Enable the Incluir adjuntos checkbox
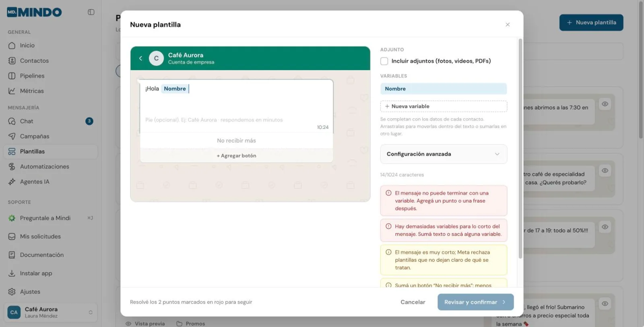Viewport: 644px width, 327px height. coord(384,61)
